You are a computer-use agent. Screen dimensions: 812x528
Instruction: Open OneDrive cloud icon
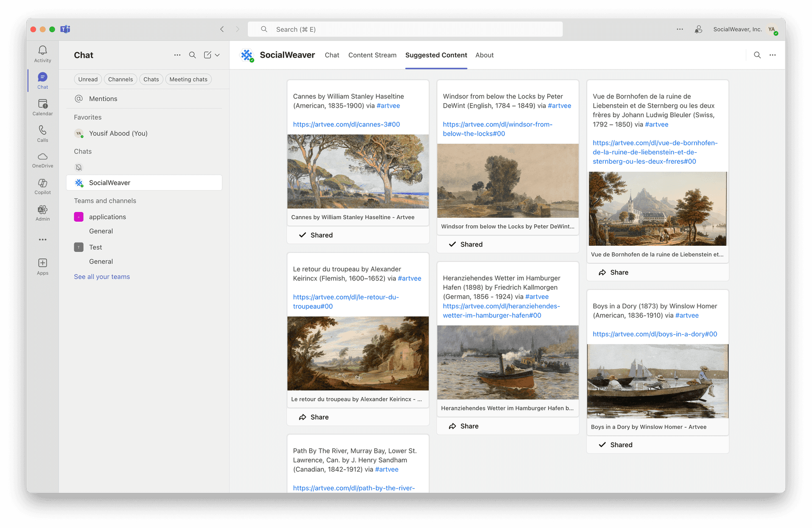[42, 157]
